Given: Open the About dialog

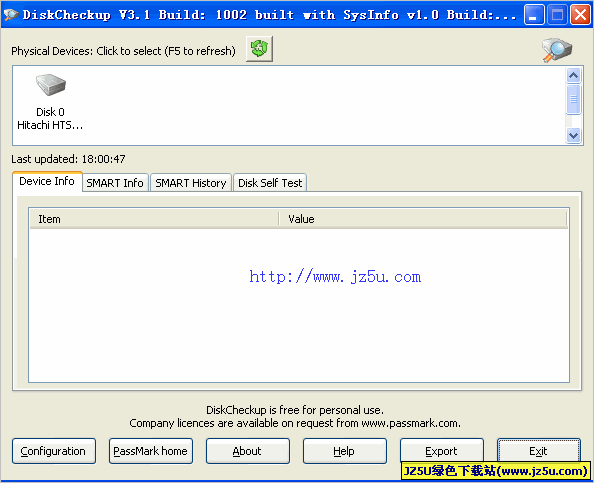Looking at the screenshot, I should (x=247, y=451).
